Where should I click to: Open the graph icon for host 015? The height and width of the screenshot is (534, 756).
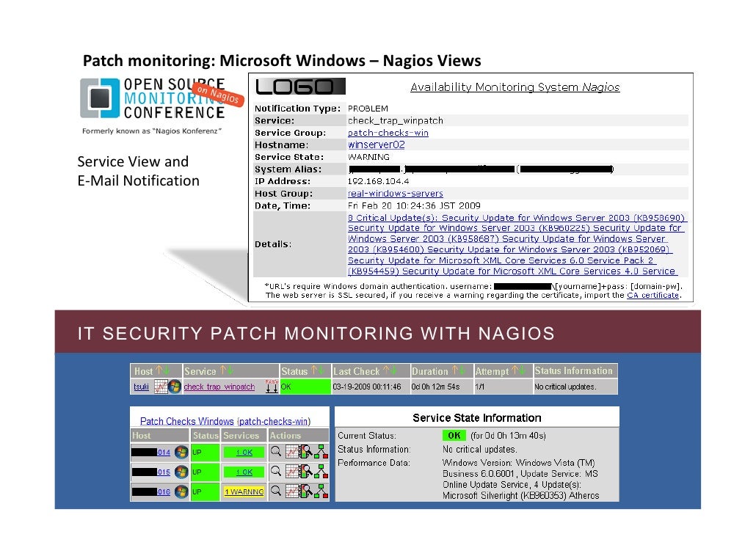pyautogui.click(x=291, y=472)
